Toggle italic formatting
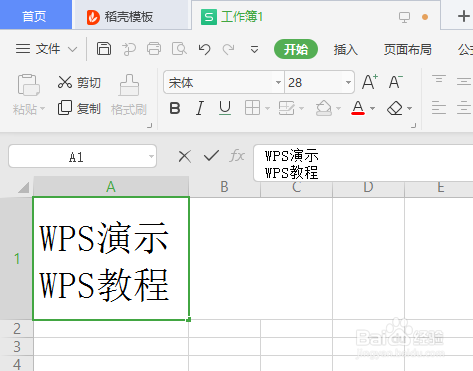The height and width of the screenshot is (371, 473). point(200,108)
